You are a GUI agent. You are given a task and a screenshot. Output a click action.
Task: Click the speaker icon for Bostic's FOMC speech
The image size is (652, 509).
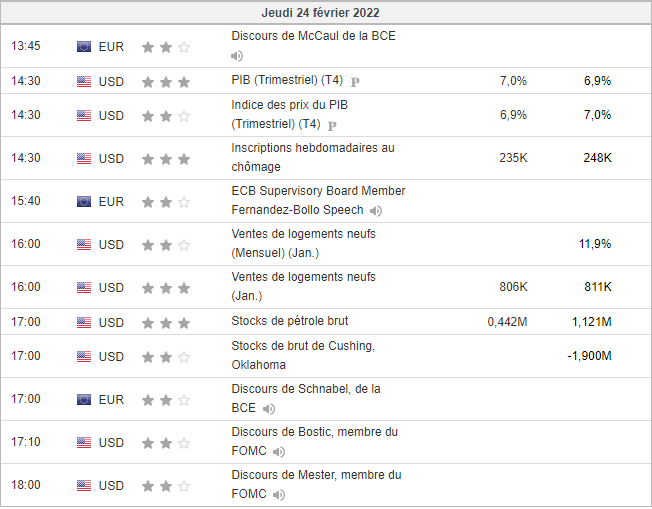click(x=278, y=452)
